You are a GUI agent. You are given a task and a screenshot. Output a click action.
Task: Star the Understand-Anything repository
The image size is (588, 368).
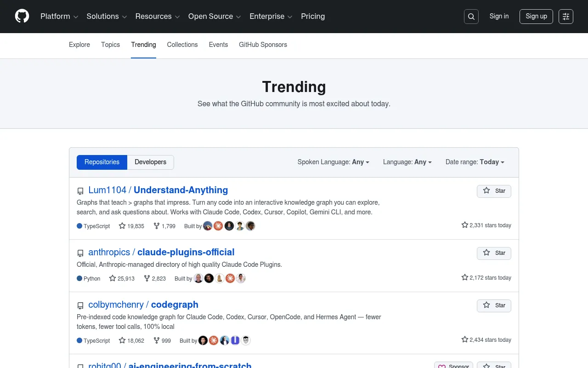[494, 191]
